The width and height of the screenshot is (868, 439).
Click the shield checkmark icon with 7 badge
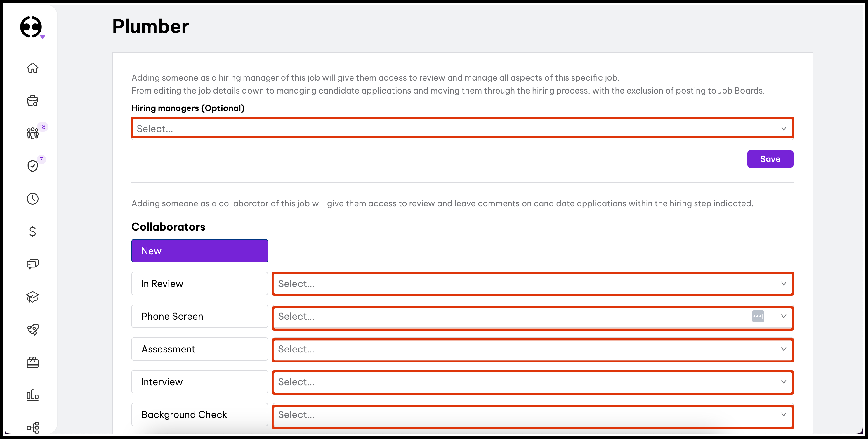(x=33, y=166)
